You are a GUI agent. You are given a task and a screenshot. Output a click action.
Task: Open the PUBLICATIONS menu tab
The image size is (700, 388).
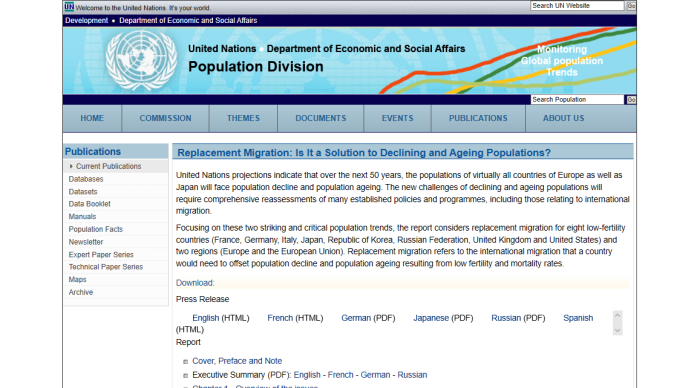point(478,118)
